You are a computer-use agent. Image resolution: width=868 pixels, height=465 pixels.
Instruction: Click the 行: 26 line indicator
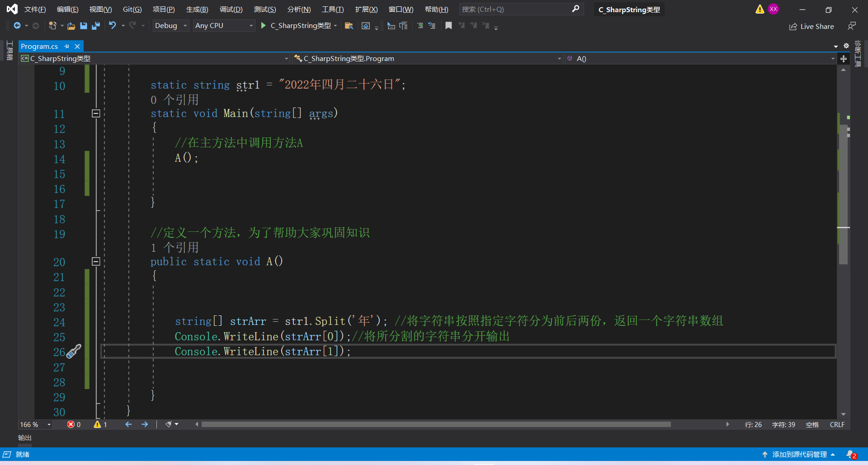tap(753, 424)
